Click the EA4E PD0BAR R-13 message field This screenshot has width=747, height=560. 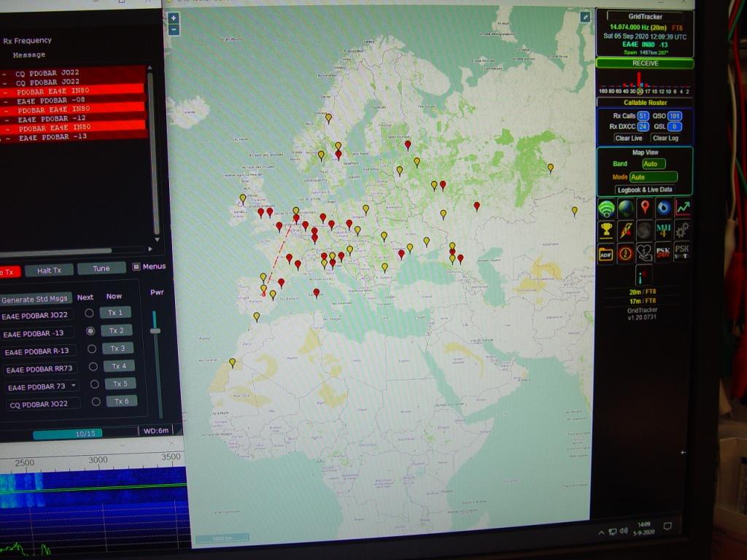point(38,352)
